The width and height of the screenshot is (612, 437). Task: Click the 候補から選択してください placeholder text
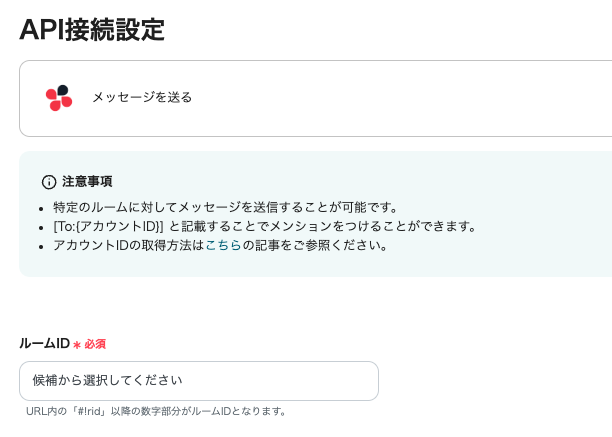108,381
